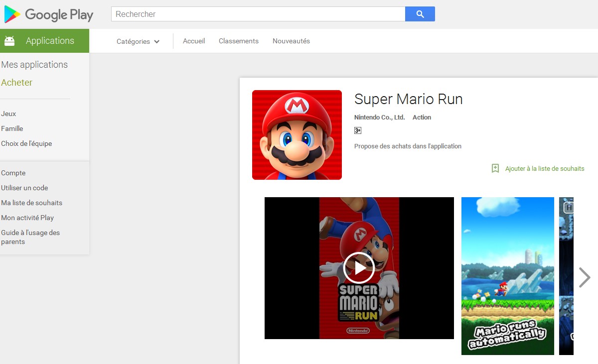
Task: Click the PEGI 3+ rating icon
Action: (x=357, y=130)
